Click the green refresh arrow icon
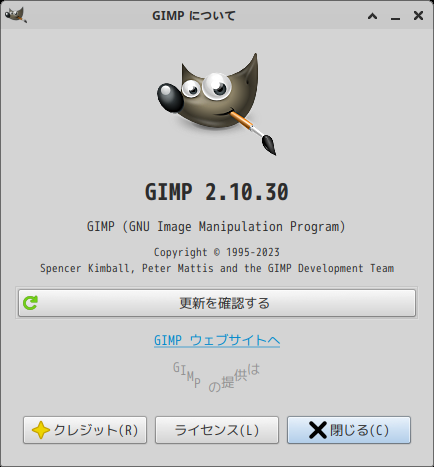Viewport: 434px width, 467px height. [30, 303]
